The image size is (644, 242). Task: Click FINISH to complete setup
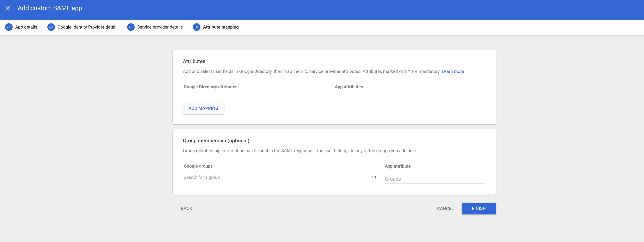coord(478,208)
